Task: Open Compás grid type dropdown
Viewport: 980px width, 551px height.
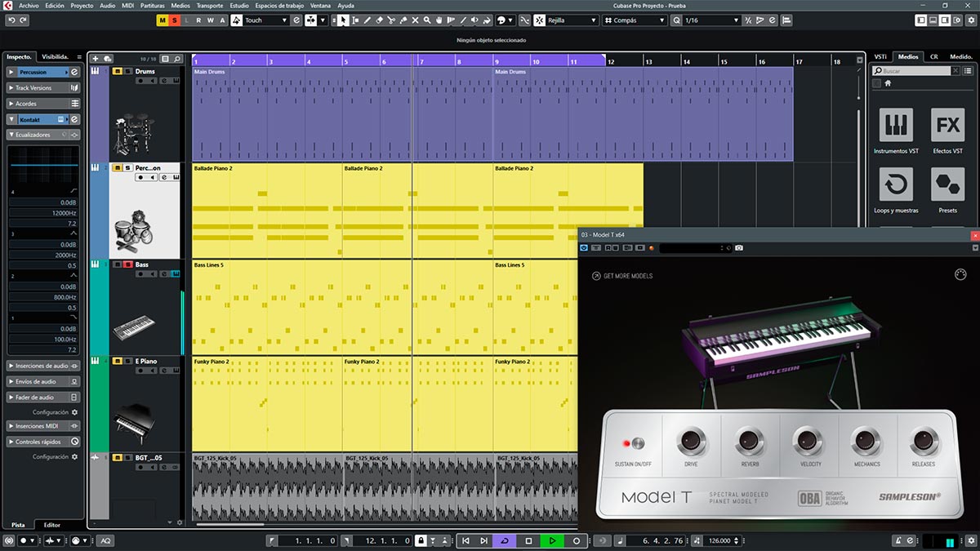Action: tap(635, 20)
